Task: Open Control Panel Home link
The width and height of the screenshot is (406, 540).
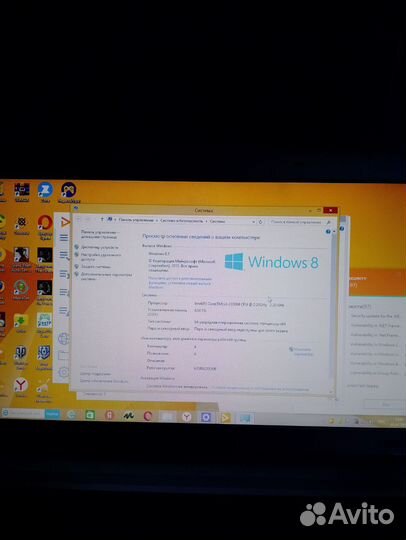Action: (x=100, y=234)
